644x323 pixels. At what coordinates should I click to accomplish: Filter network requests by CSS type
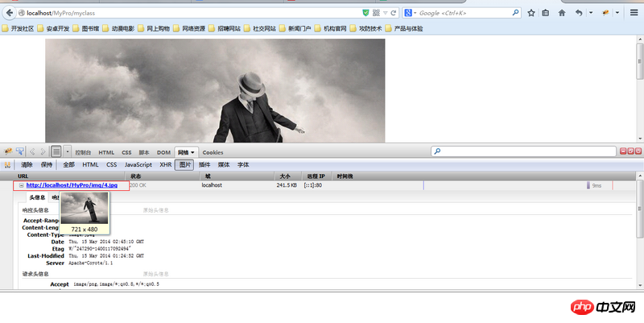tap(112, 165)
